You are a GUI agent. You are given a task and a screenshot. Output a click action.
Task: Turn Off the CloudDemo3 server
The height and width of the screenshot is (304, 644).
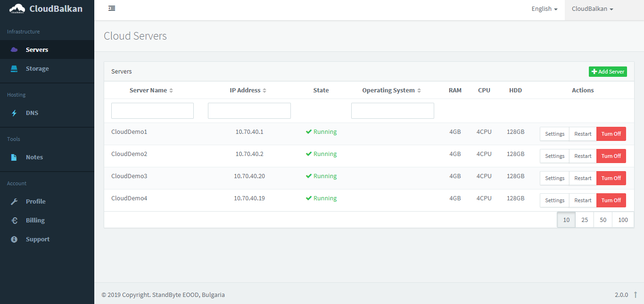(x=611, y=178)
